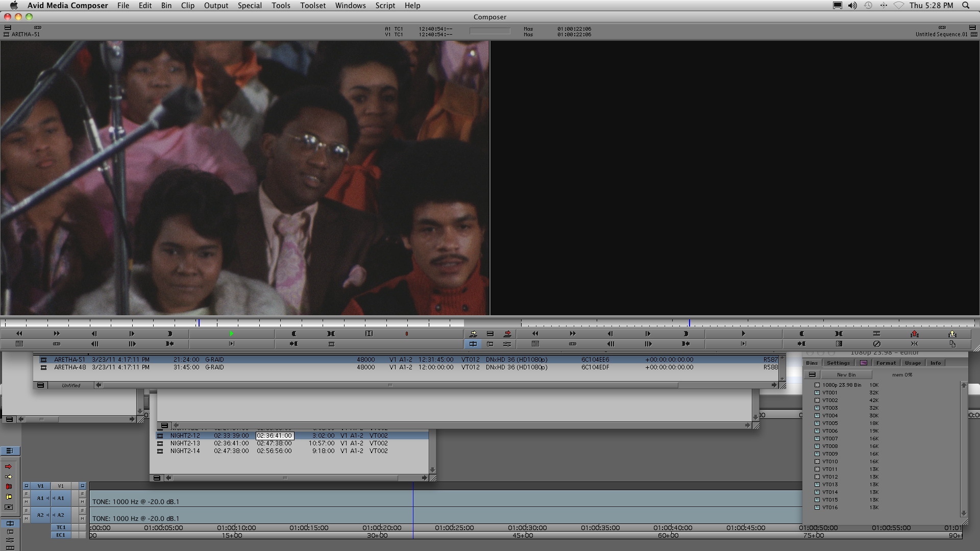Click the New Bin button
The width and height of the screenshot is (980, 551).
pyautogui.click(x=846, y=374)
